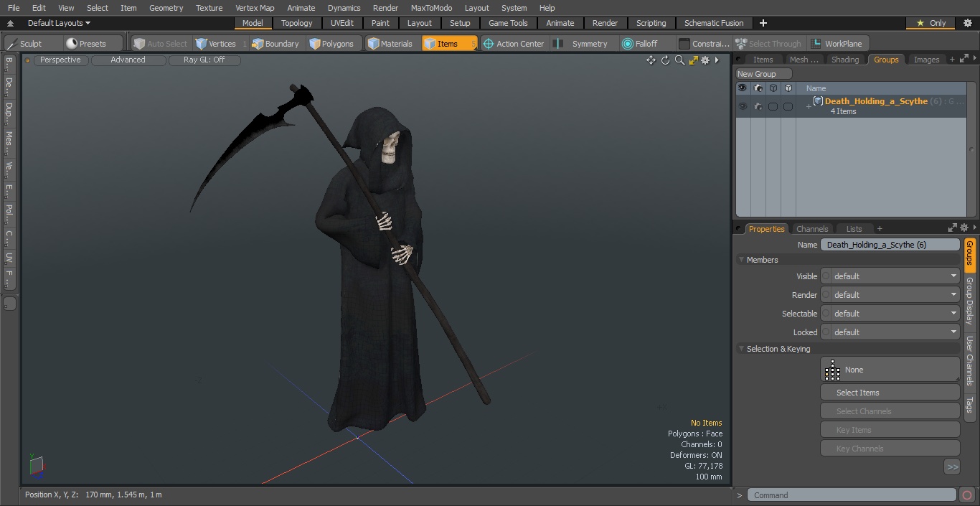Toggle visibility eye for Death_Holding_a_Scythe
Image resolution: width=980 pixels, height=506 pixels.
(742, 106)
